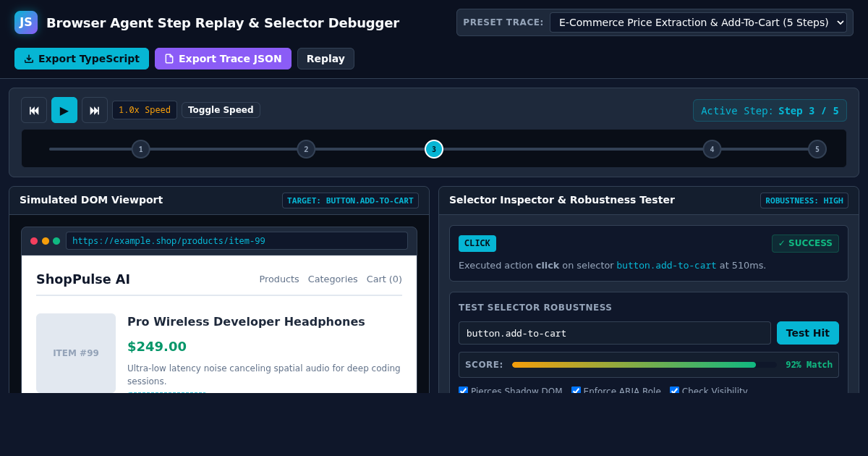The image size is (868, 456).
Task: Click the yellow window dot in simulated browser
Action: (x=46, y=241)
